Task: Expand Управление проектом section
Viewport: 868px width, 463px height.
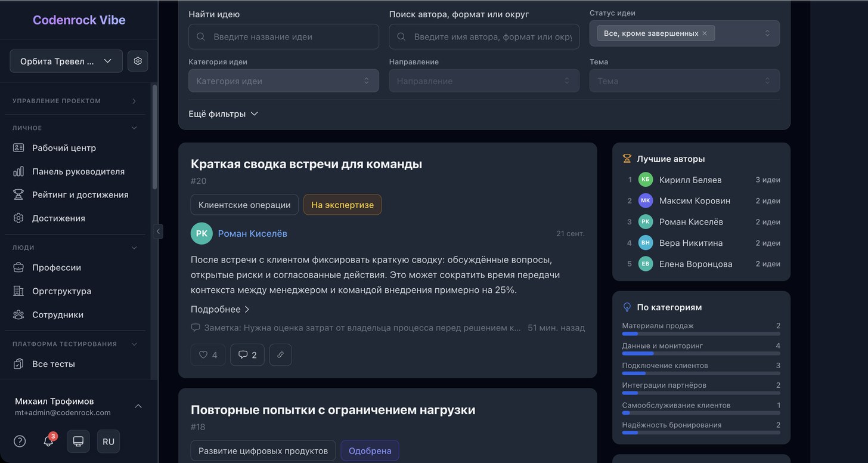Action: pos(75,101)
